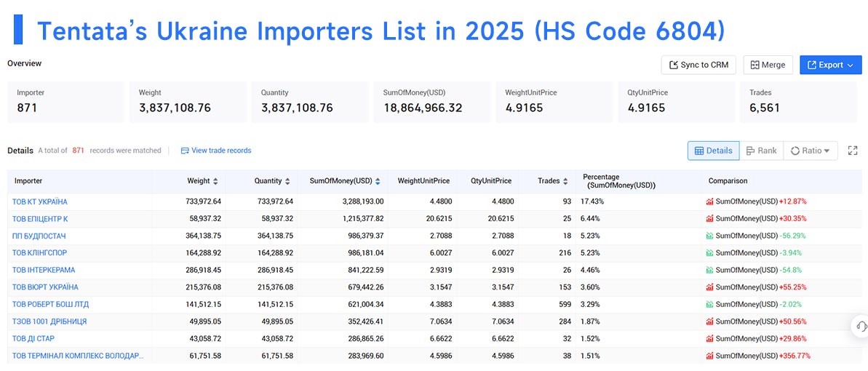Click the trend chart icon in ТОВ ВЮРТ УКРАЇНА row
Viewport: 868px width, 371px height.
tap(709, 287)
